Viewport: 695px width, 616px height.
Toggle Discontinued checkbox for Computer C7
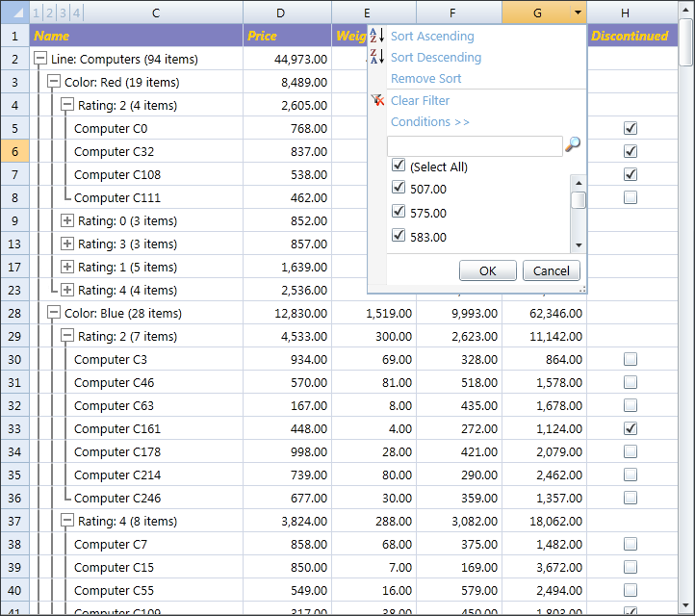point(631,544)
